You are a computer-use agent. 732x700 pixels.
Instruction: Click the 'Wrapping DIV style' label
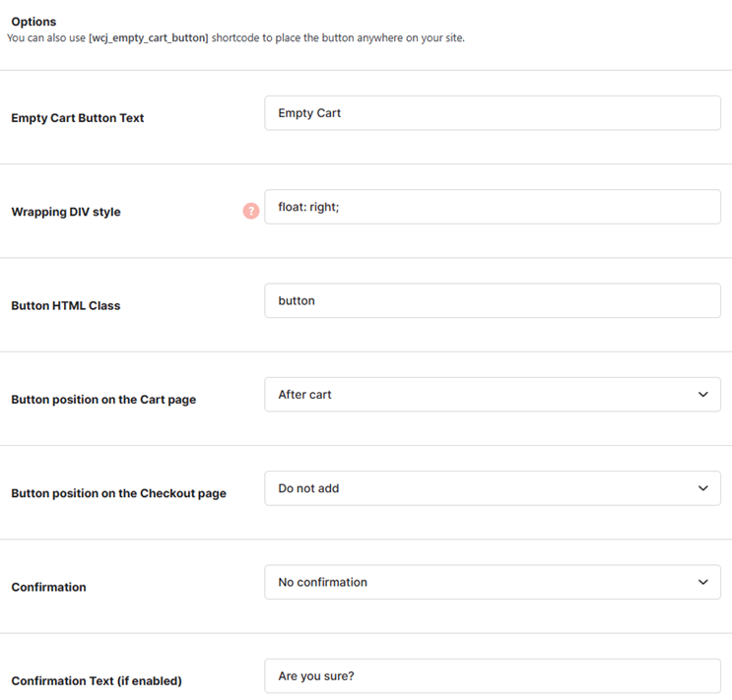tap(66, 212)
